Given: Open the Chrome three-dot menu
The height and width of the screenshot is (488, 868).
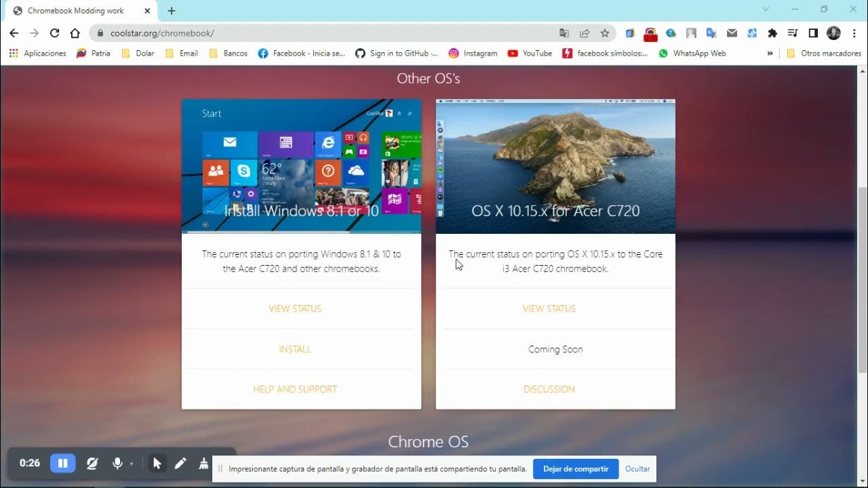Looking at the screenshot, I should (854, 33).
